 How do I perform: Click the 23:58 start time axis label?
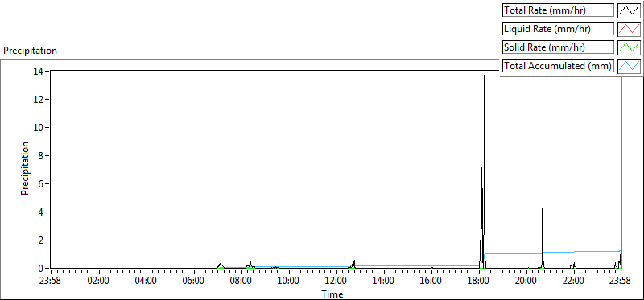point(52,282)
